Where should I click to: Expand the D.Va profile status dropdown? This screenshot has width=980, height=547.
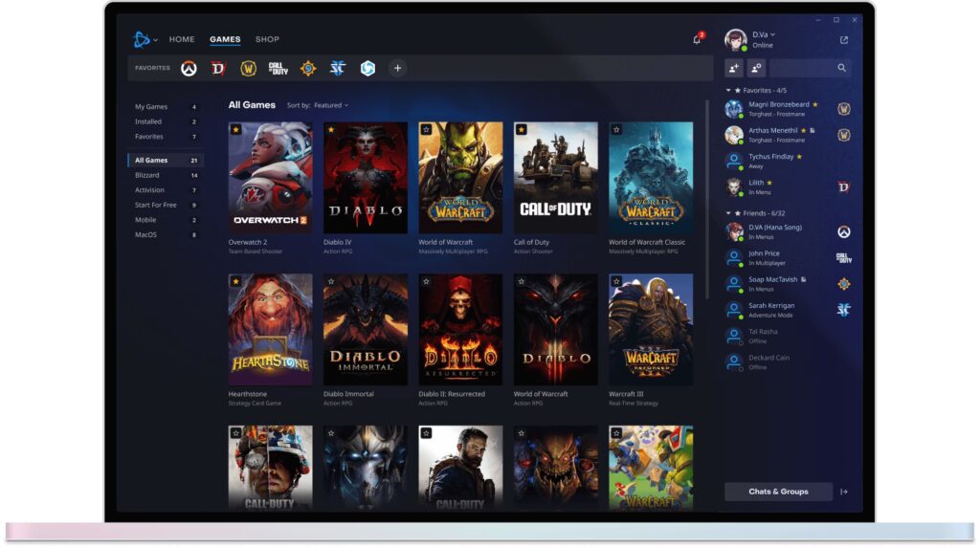click(772, 34)
